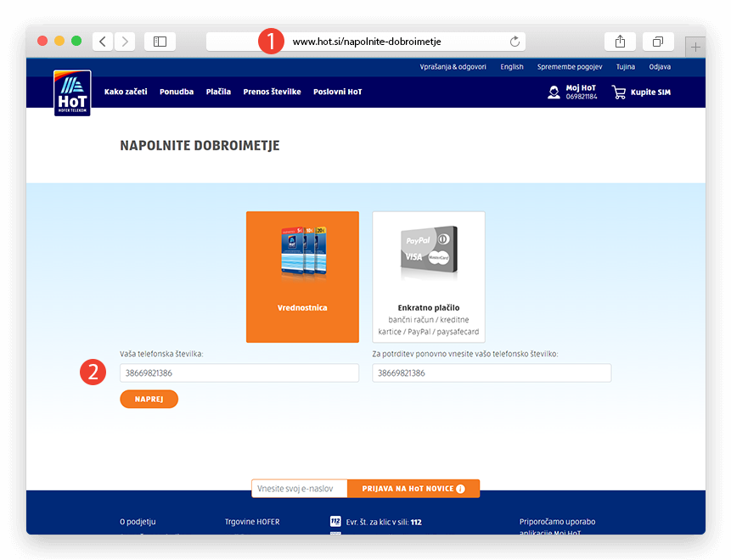731x560 pixels.
Task: Open Prenos številke menu item
Action: tap(273, 92)
